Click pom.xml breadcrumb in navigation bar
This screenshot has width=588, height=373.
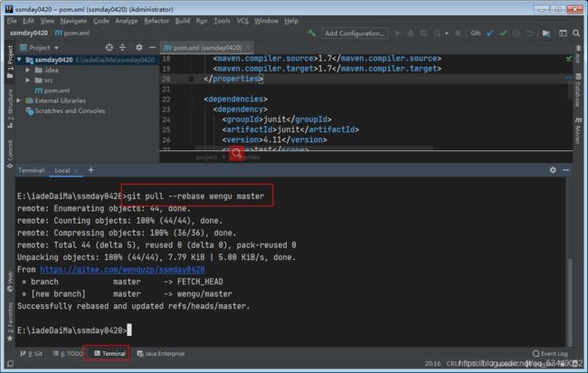click(72, 33)
